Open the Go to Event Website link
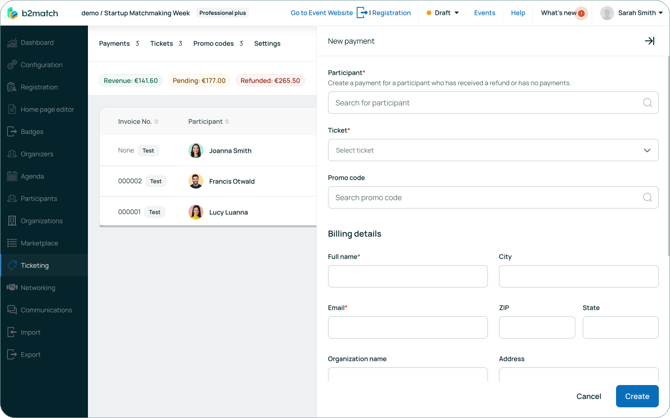 pos(321,13)
